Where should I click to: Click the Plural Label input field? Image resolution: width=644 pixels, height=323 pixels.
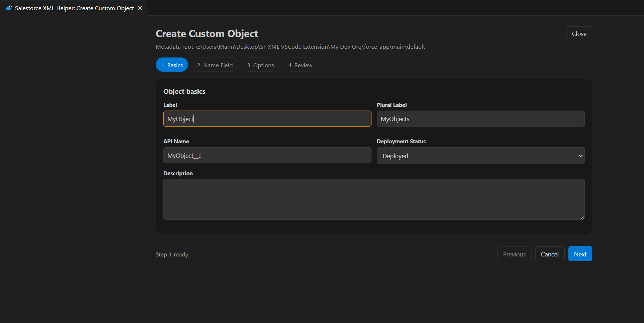[x=481, y=119]
